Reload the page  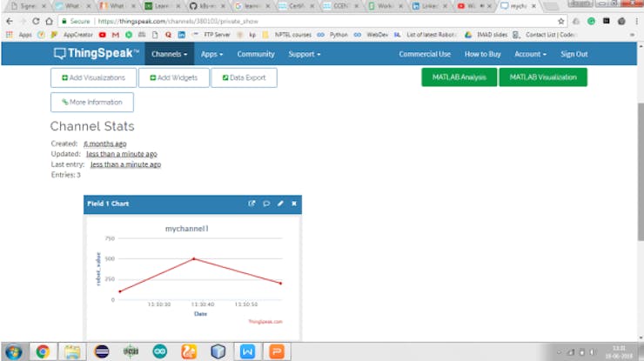click(x=36, y=21)
